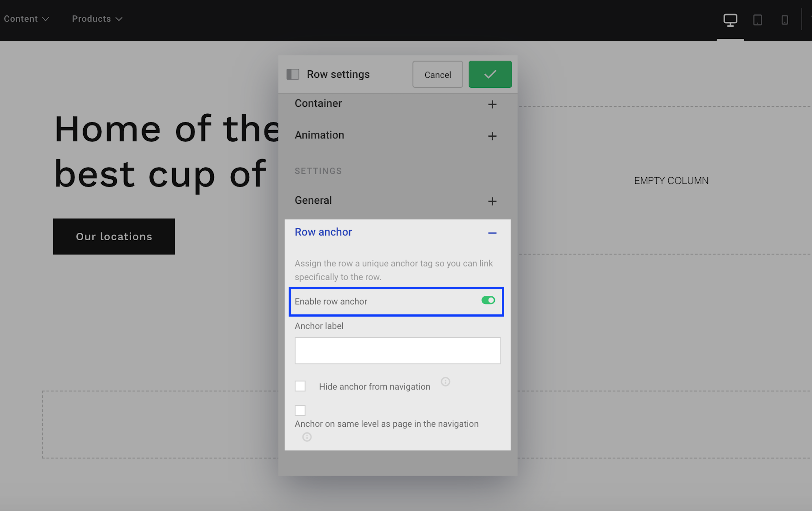Click info icon next to Hide anchor from navigation

click(x=445, y=382)
